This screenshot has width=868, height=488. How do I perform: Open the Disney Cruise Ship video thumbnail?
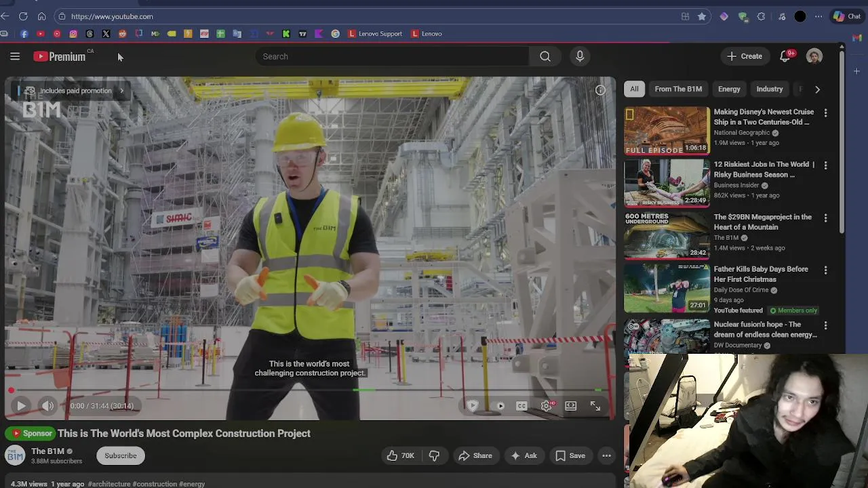[667, 130]
